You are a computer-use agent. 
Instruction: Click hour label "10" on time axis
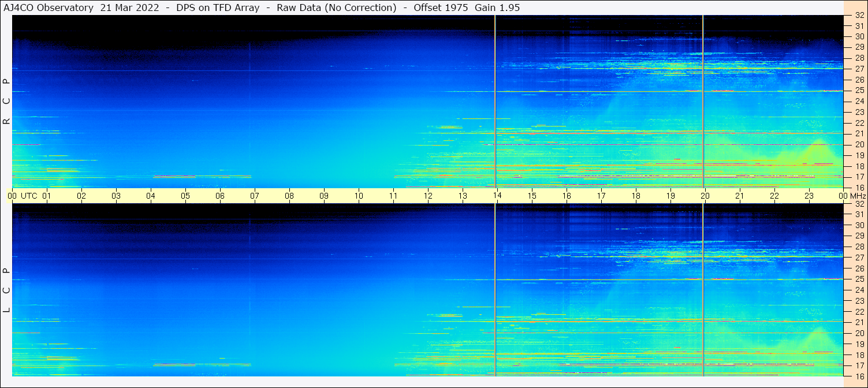359,196
